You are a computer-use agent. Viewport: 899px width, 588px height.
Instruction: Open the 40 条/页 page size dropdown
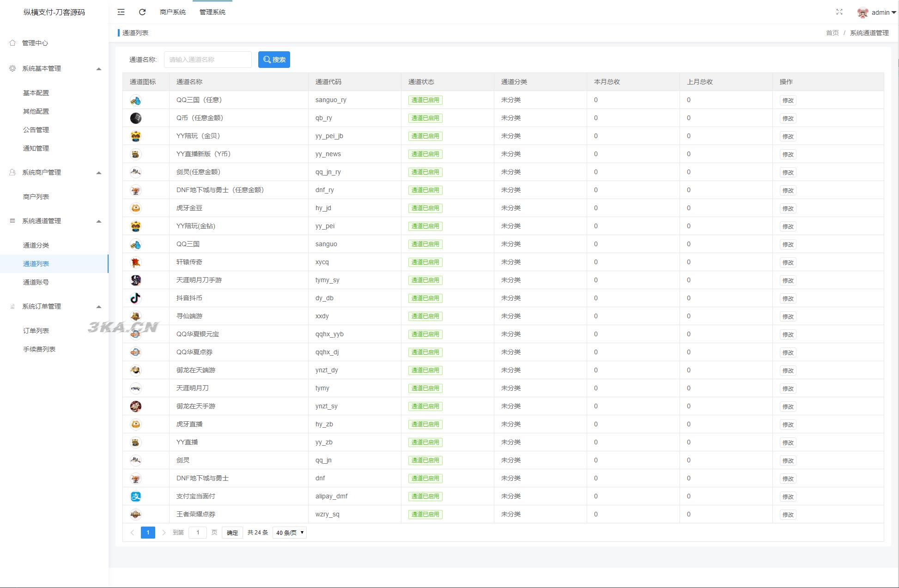coord(290,533)
